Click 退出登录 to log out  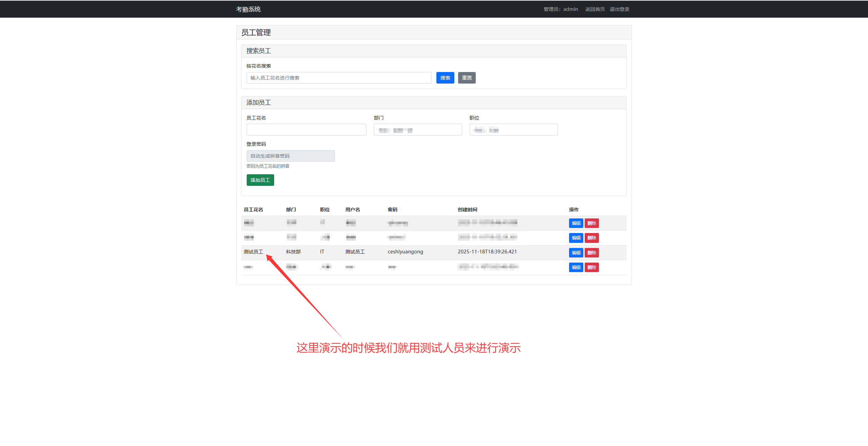619,9
